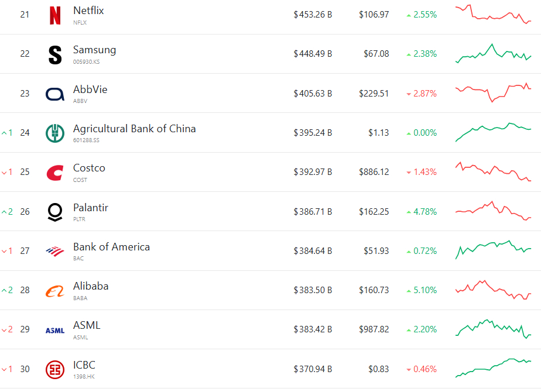
Task: Click Costco's $392.97 B market cap
Action: 313,172
